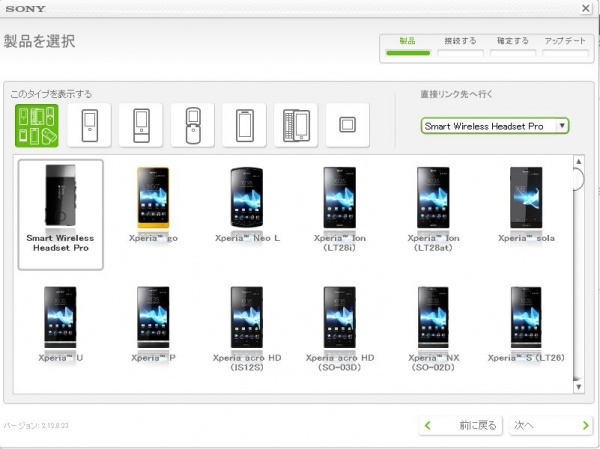The width and height of the screenshot is (600, 449).
Task: Click the 前に戻る back button
Action: click(x=459, y=426)
